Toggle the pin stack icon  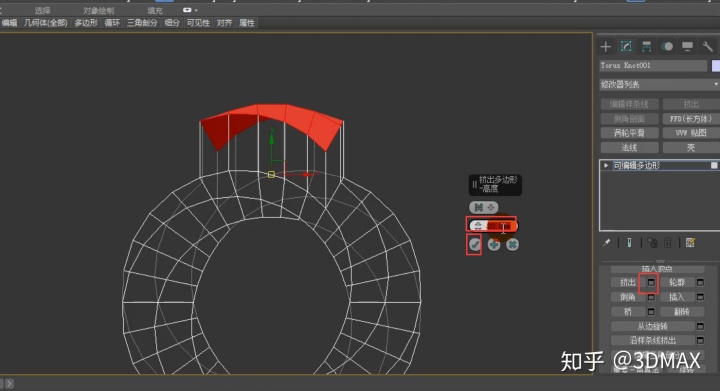point(607,242)
